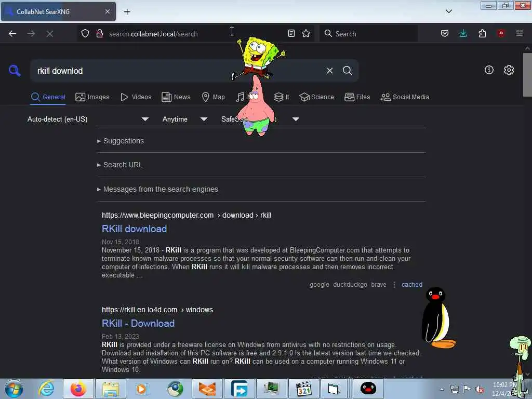Click the SearXNG logo magnifier
532x399 pixels.
tap(15, 71)
